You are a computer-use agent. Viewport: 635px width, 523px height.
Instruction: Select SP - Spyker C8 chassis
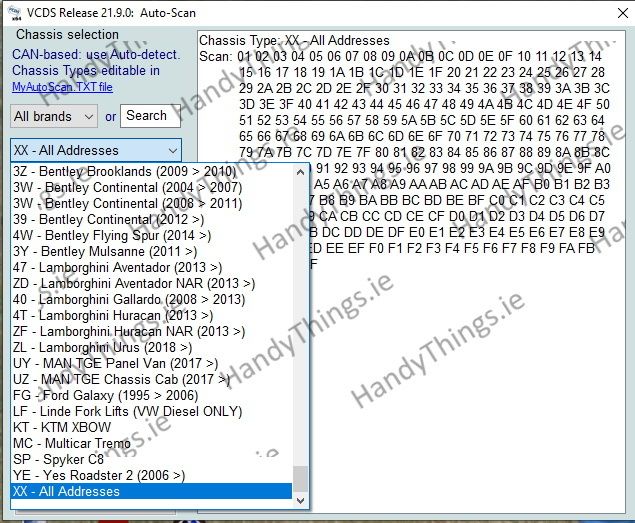tap(151, 459)
